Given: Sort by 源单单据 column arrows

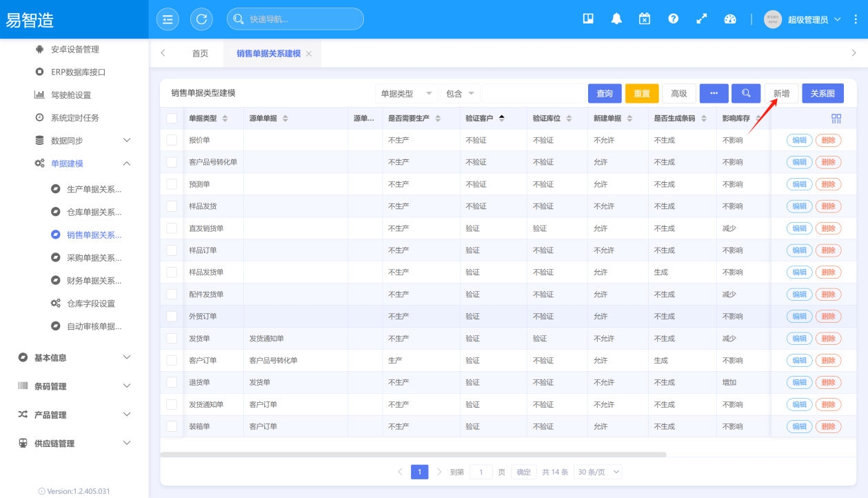Looking at the screenshot, I should [285, 119].
